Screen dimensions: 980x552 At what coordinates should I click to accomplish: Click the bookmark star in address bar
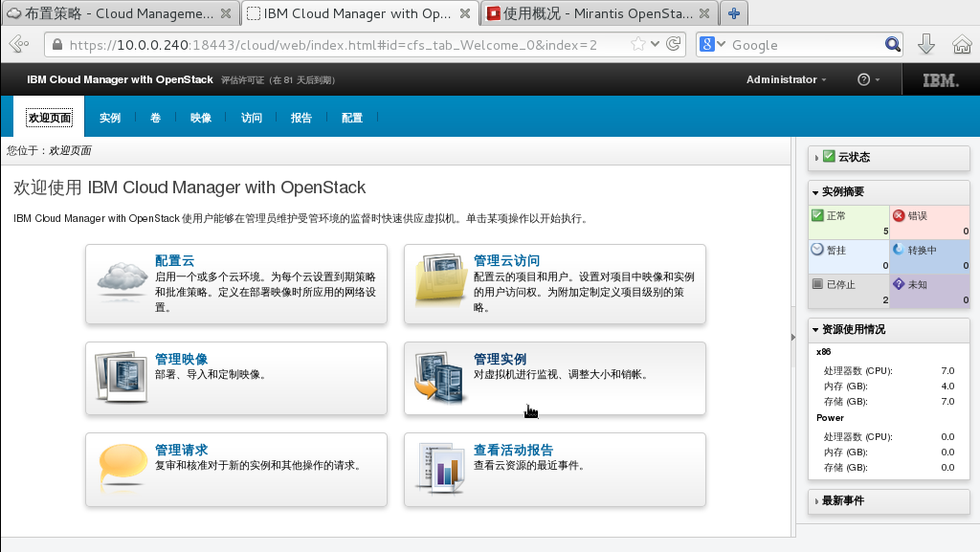click(x=637, y=44)
